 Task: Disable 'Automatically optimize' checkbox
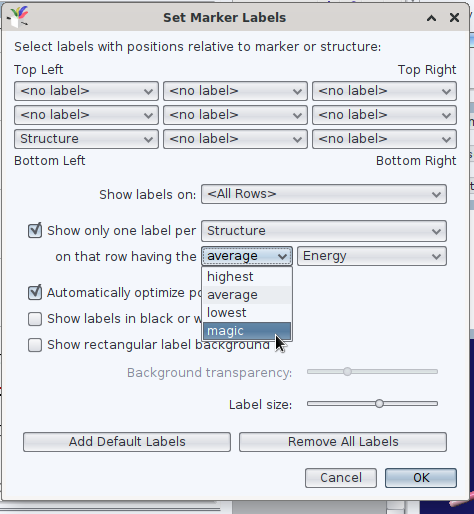point(35,292)
